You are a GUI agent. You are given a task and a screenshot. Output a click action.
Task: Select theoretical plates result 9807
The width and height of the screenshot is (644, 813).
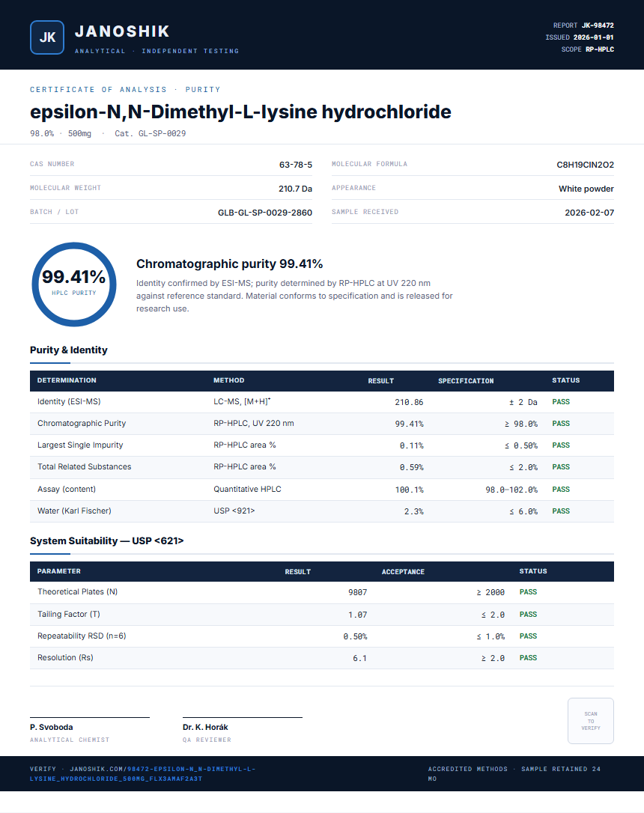click(x=357, y=593)
